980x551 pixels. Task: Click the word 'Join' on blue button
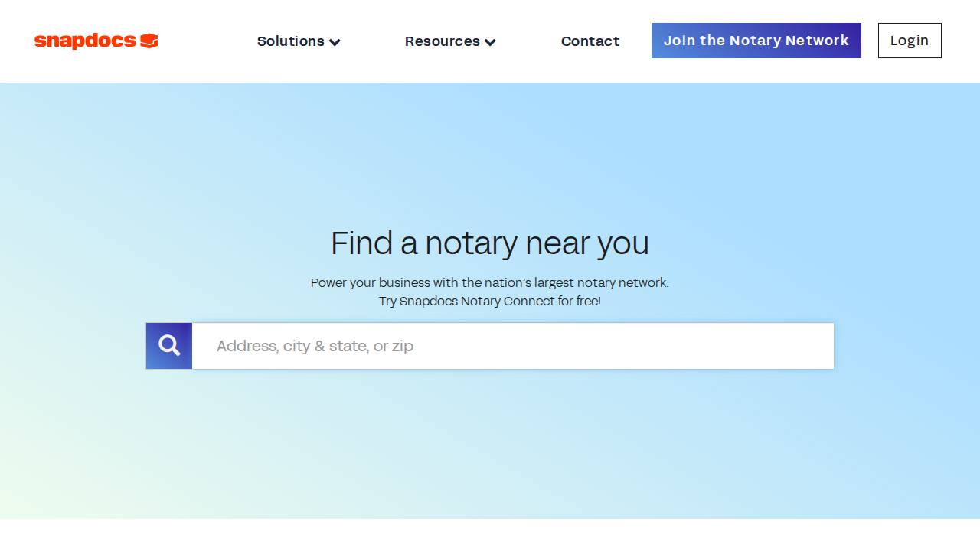(x=679, y=41)
